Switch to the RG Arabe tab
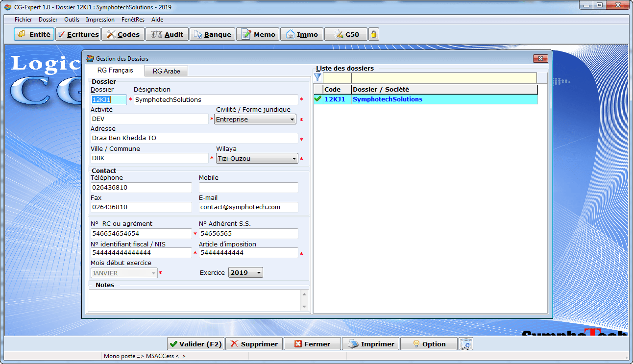 (167, 71)
